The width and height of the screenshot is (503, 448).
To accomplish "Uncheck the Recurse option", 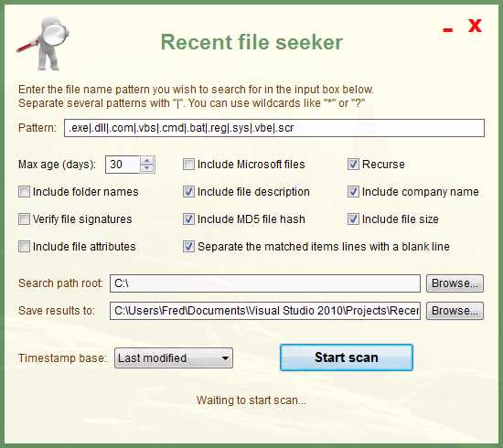I will 353,165.
